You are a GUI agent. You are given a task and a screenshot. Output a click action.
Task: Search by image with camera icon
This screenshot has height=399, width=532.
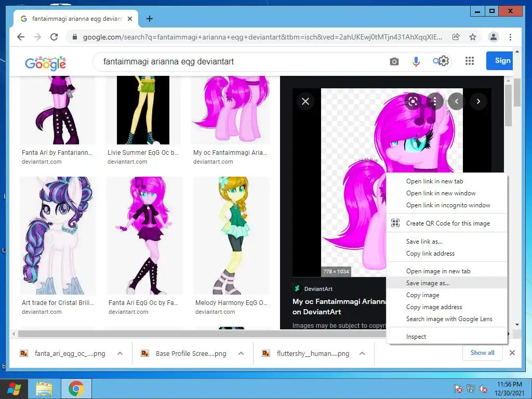click(x=394, y=62)
